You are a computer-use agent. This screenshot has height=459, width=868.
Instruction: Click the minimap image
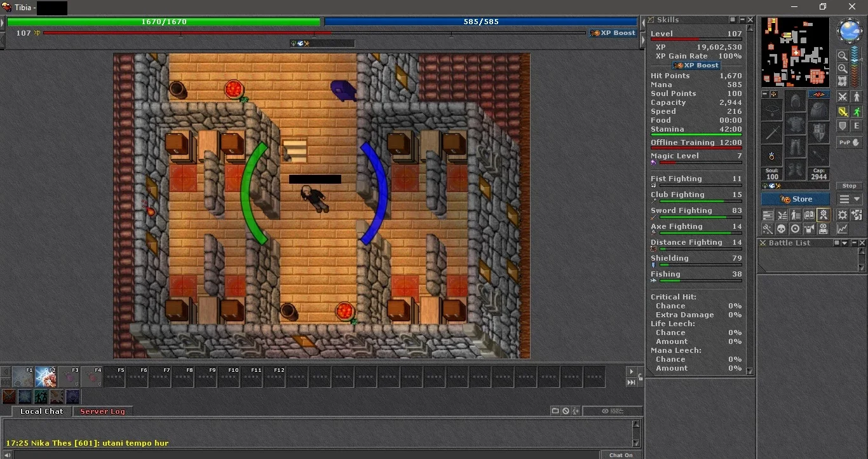tap(796, 52)
